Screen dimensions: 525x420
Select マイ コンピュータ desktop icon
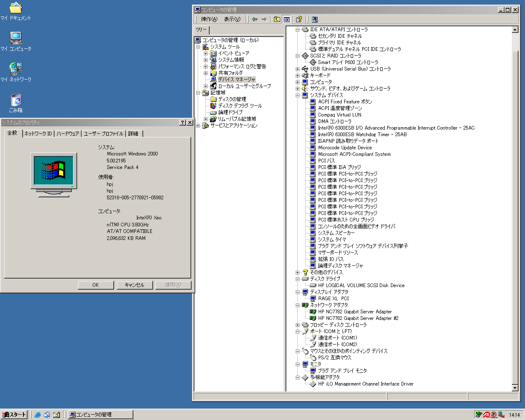(x=16, y=42)
